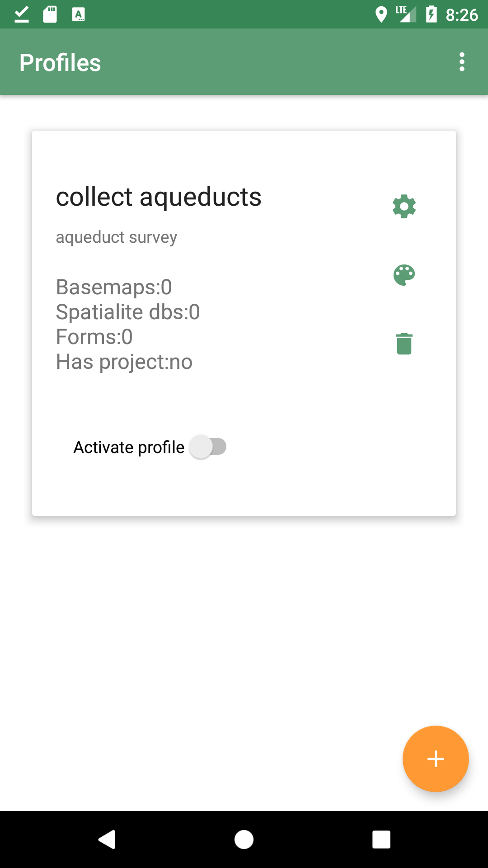Open the color palette icon
Image resolution: width=488 pixels, height=868 pixels.
click(404, 275)
